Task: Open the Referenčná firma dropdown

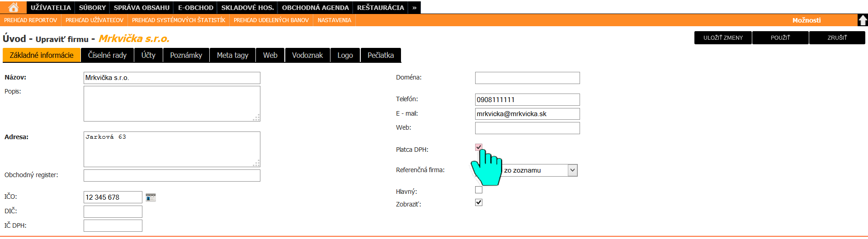Action: tap(572, 170)
